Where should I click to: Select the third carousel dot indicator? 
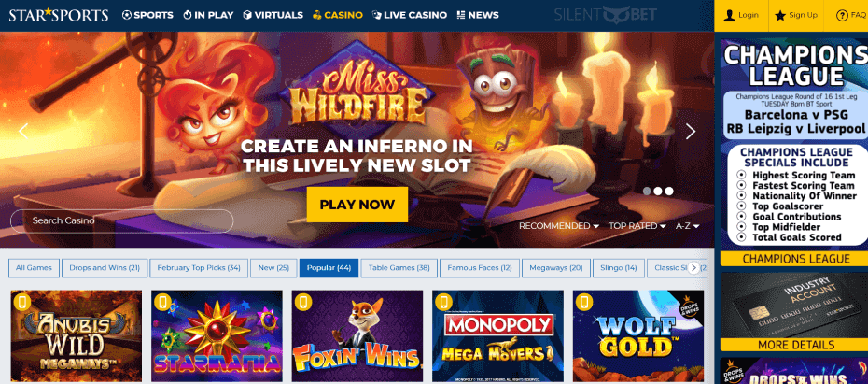668,192
